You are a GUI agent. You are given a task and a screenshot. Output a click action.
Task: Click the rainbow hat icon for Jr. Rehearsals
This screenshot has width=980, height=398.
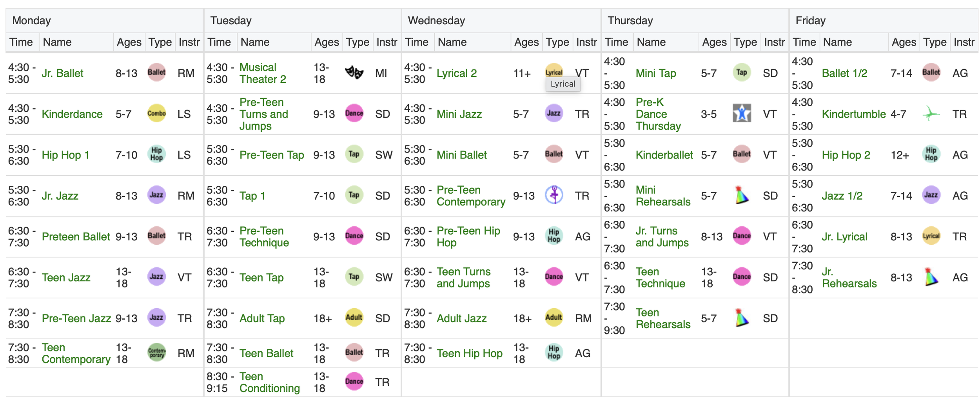931,277
